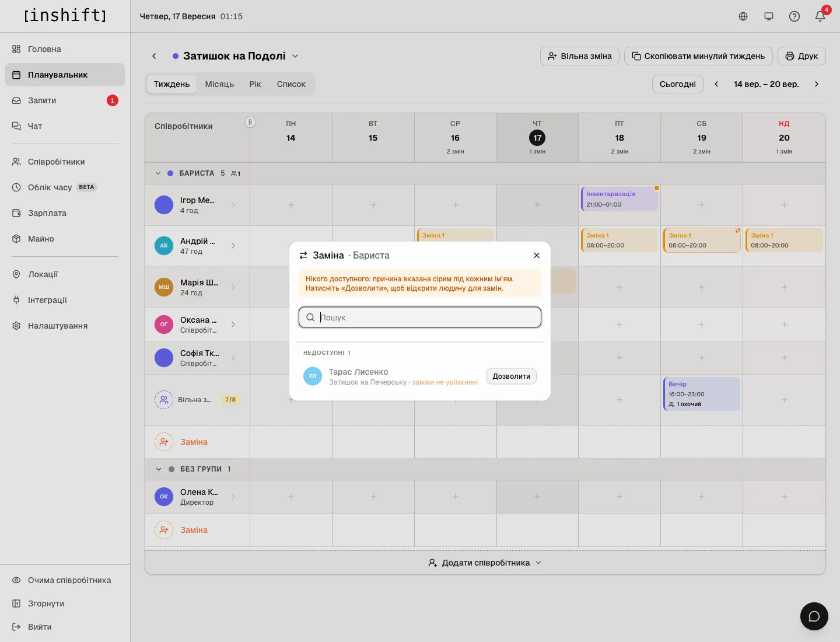Click the drag handle in Співробітники header

(x=250, y=122)
